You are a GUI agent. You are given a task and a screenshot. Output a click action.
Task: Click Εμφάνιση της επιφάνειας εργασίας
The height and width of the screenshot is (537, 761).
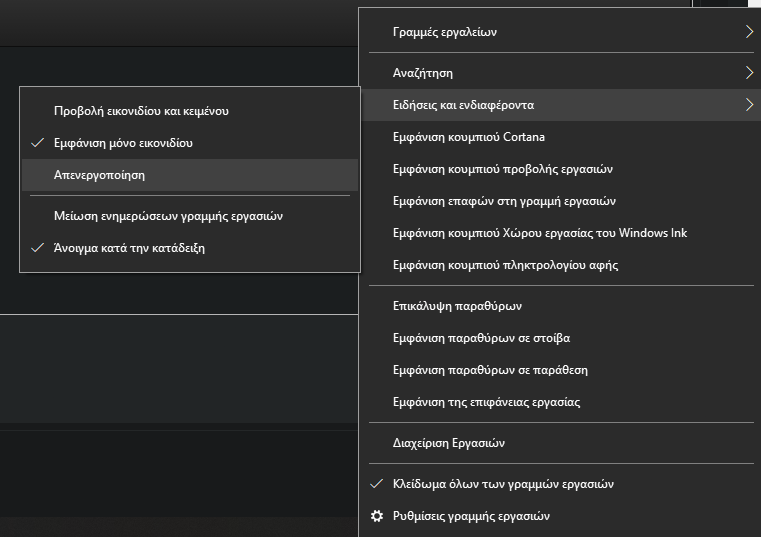click(x=486, y=402)
